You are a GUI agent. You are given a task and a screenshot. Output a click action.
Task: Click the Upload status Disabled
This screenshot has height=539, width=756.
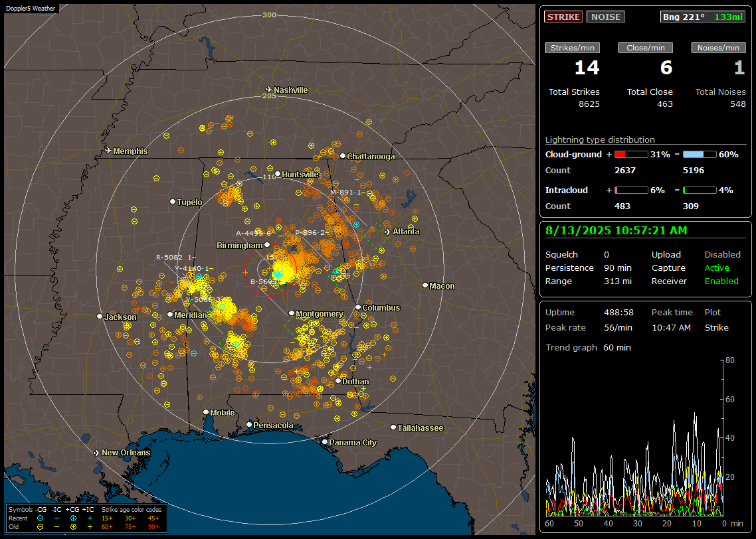(722, 255)
